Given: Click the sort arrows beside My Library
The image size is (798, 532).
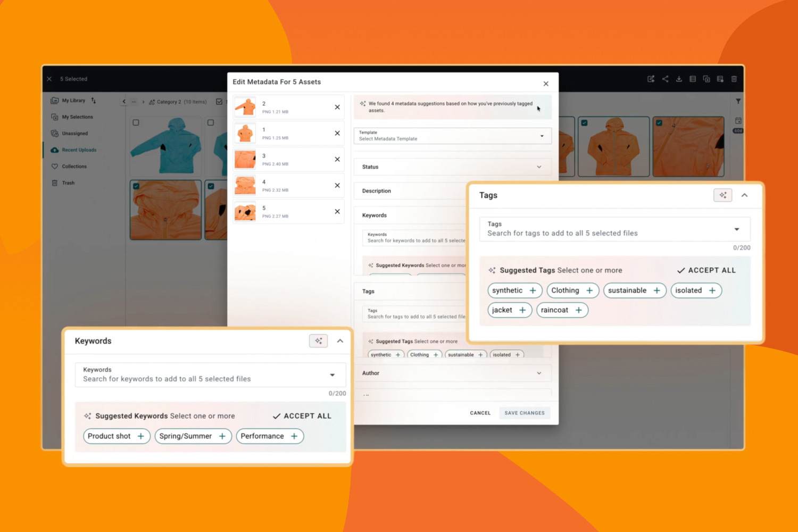Looking at the screenshot, I should tap(94, 101).
